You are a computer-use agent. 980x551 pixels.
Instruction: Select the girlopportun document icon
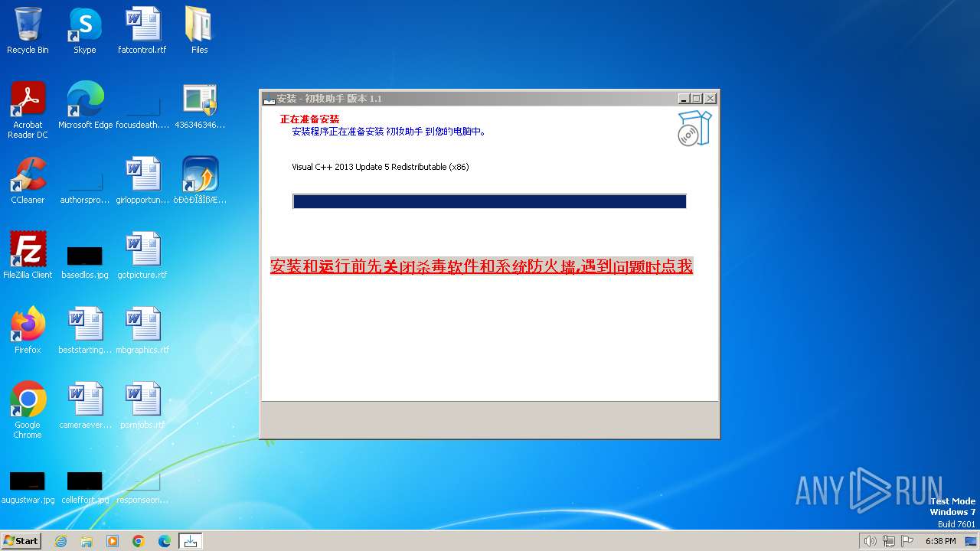142,181
